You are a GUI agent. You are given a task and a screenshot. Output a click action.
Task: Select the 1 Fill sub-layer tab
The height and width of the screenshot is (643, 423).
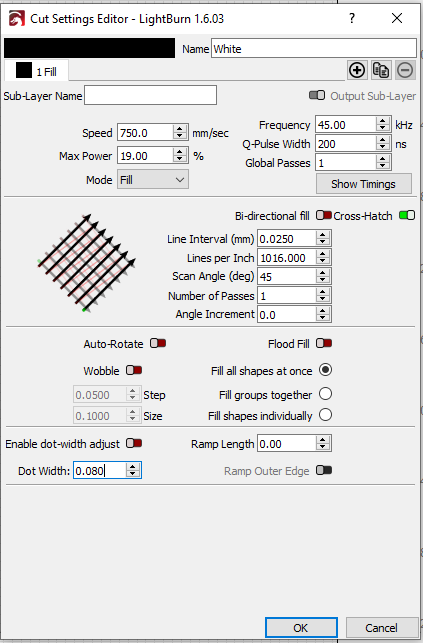36,71
